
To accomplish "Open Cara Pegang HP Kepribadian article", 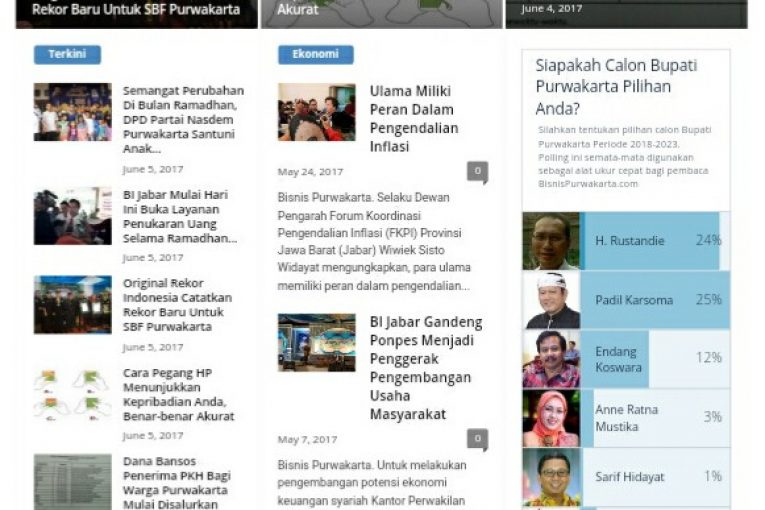I will coord(178,394).
